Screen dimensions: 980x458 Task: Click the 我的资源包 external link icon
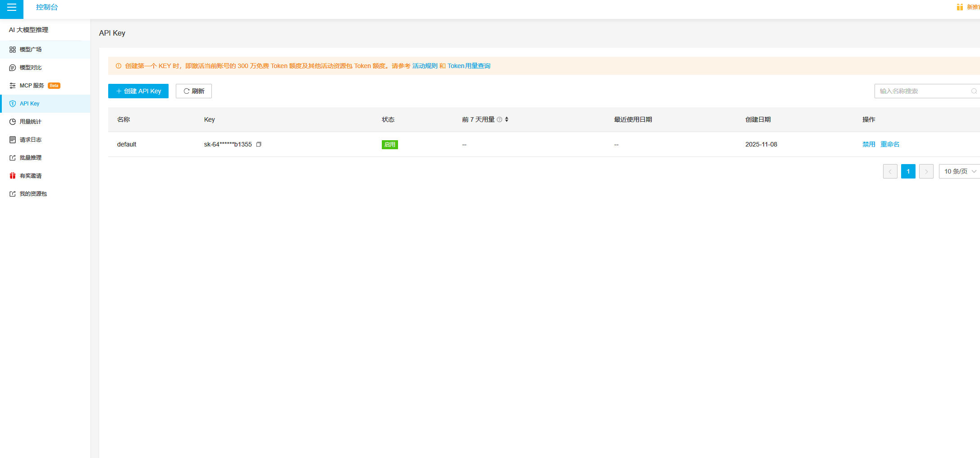pos(13,194)
